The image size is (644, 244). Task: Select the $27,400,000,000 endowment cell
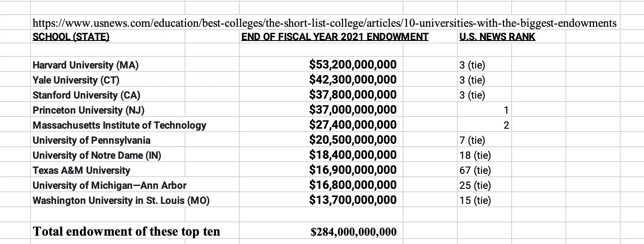point(352,125)
